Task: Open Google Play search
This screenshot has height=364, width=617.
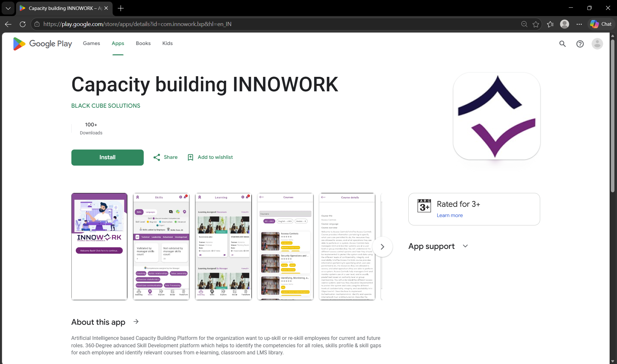Action: pos(562,44)
